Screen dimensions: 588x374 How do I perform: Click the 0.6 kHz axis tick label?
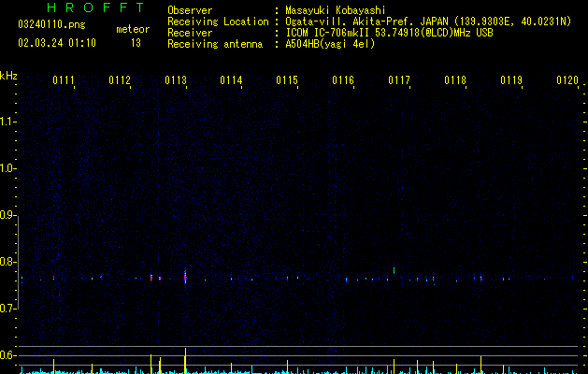(7, 355)
